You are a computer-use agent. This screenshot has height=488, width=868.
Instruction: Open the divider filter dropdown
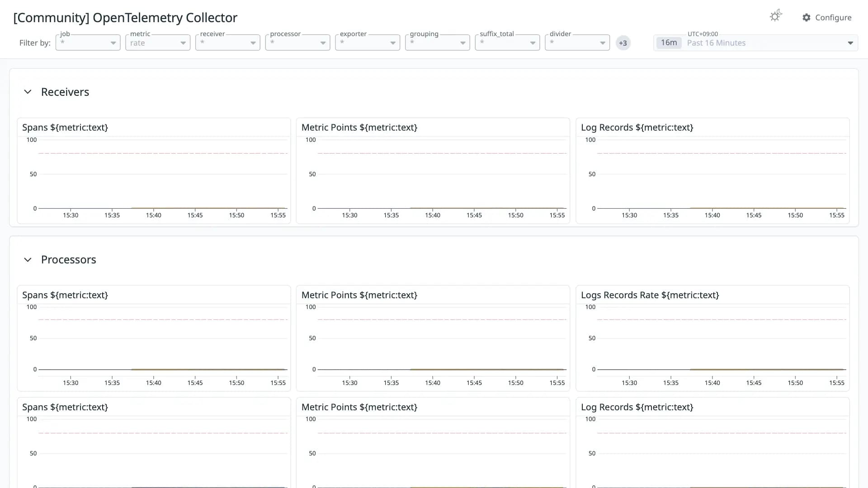[577, 42]
